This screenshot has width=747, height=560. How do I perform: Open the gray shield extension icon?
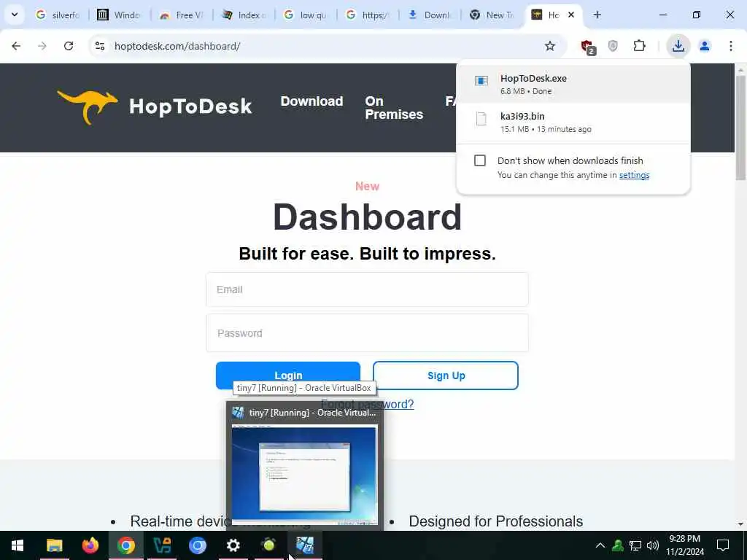click(613, 46)
